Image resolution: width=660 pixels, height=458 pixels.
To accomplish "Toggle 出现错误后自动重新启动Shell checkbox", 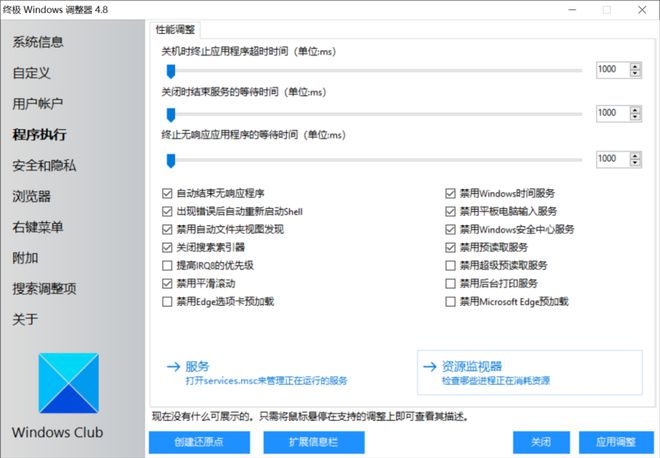I will pos(167,211).
